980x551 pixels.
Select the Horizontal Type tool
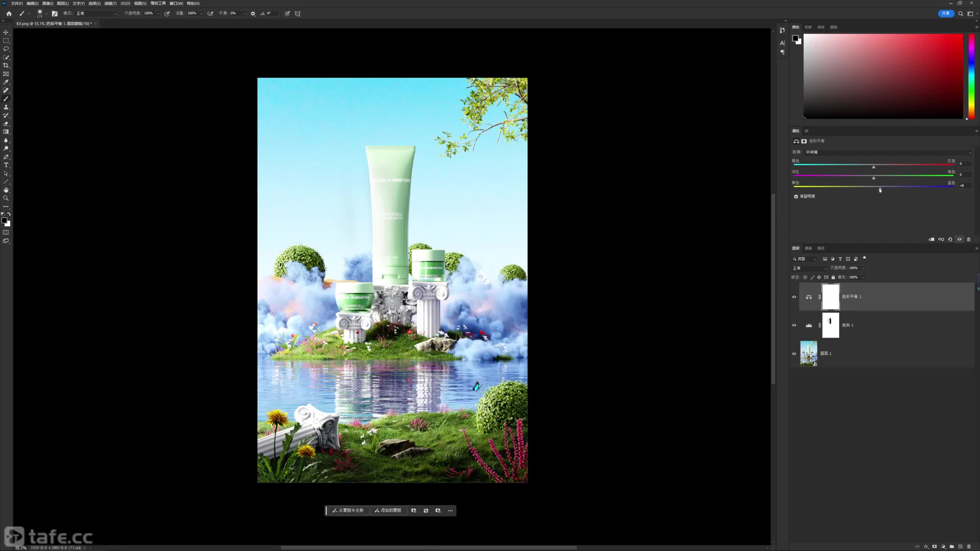click(6, 165)
